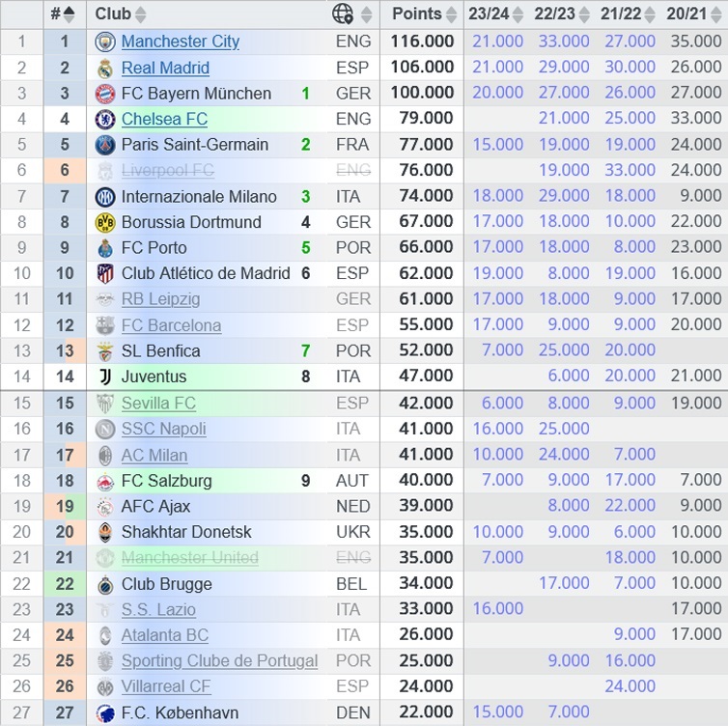The height and width of the screenshot is (726, 728).
Task: Select the F.C. København row name
Action: click(x=180, y=713)
